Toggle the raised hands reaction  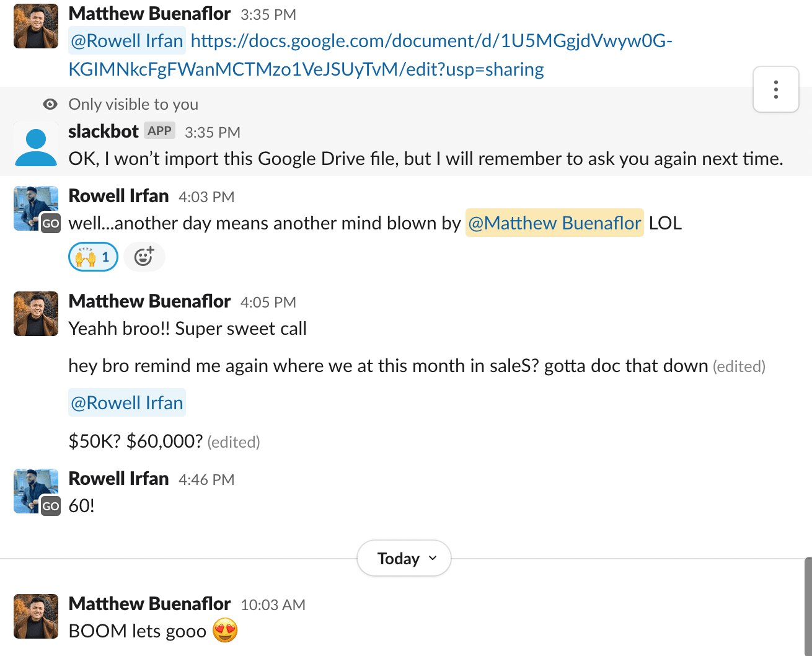tap(93, 257)
